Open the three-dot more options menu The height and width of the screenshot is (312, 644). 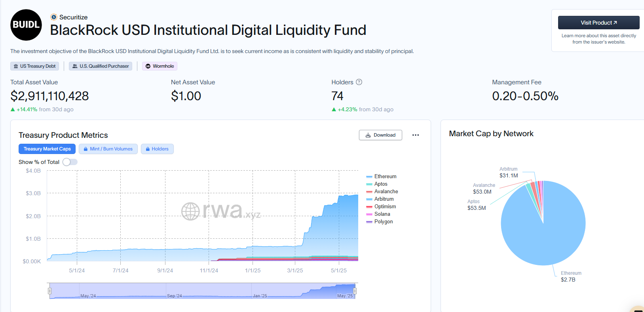coord(415,135)
